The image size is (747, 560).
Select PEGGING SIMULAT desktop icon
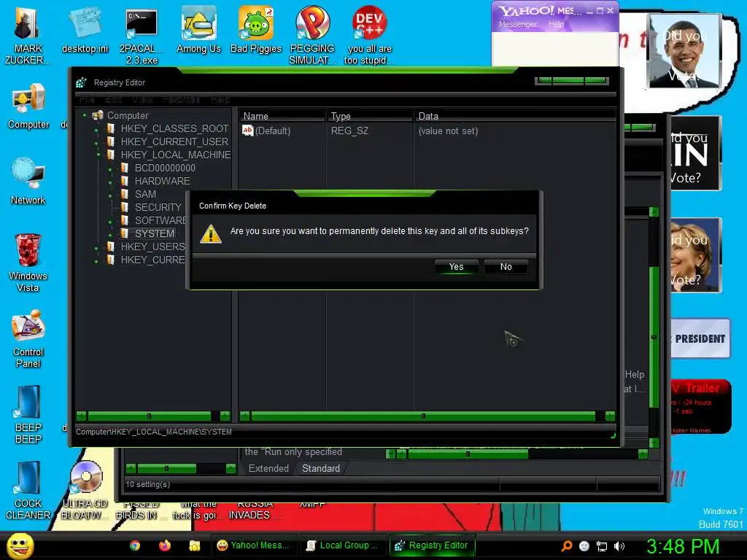click(312, 36)
